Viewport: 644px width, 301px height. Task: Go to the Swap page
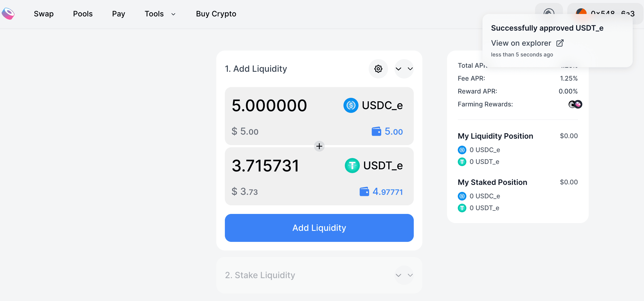click(44, 14)
